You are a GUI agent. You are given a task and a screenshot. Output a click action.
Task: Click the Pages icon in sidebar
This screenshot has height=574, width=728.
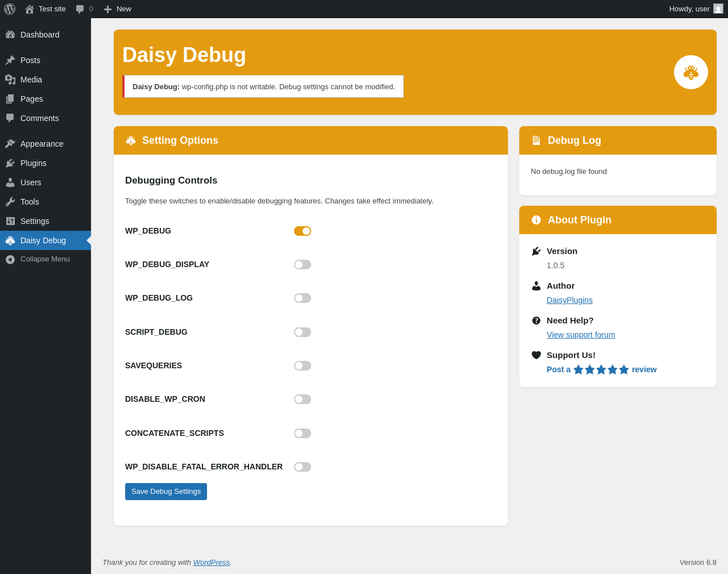10,99
